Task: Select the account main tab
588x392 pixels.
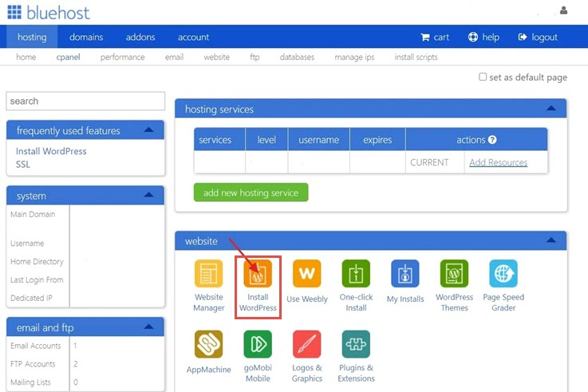Action: click(193, 37)
